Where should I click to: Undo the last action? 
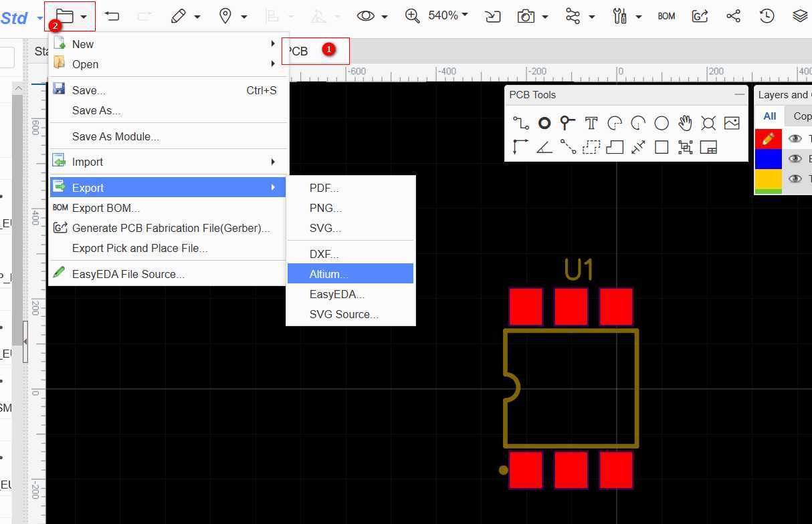point(112,16)
